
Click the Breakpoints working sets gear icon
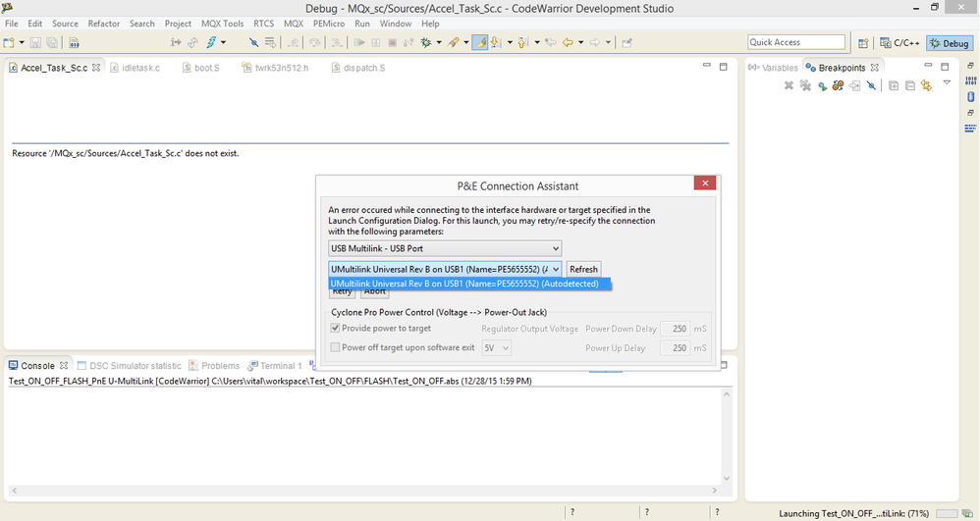tap(839, 85)
